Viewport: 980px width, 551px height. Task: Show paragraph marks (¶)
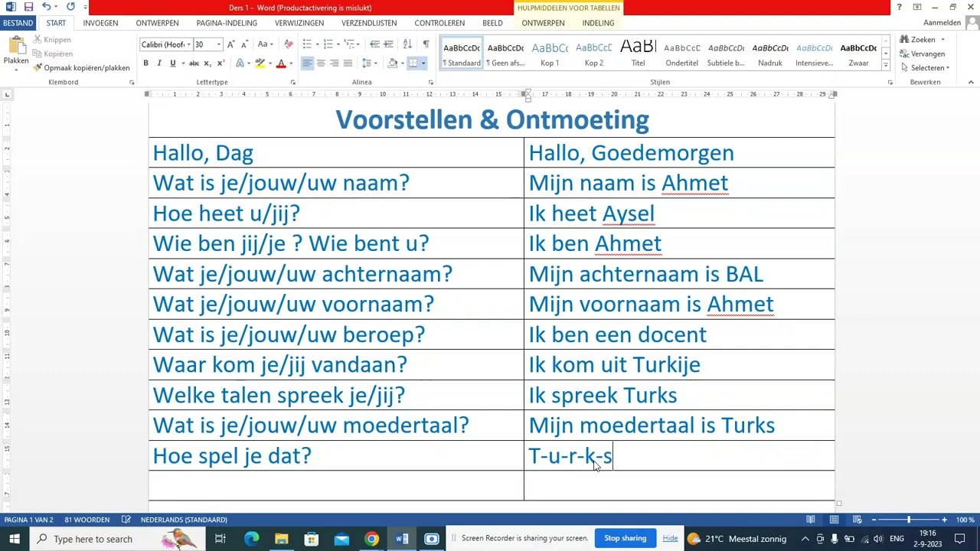426,44
